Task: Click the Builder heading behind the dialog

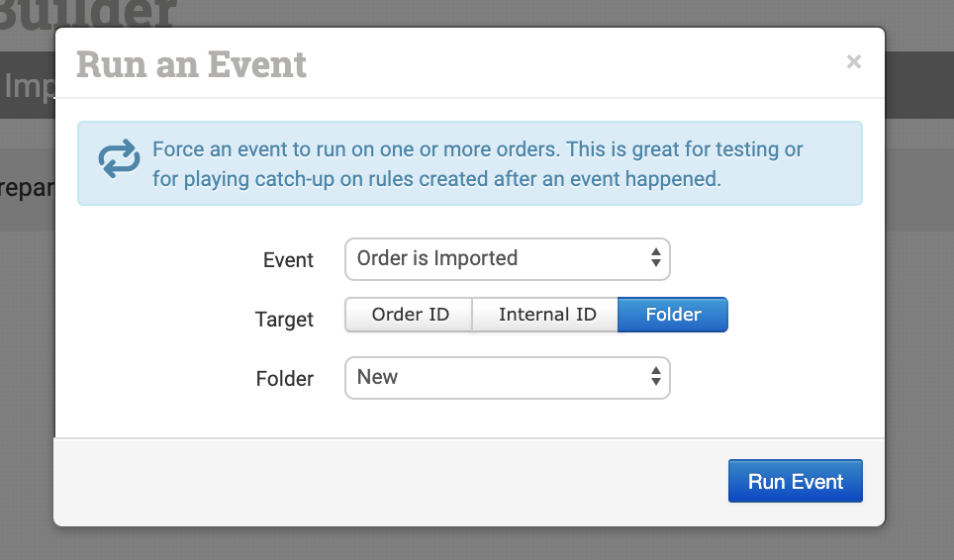Action: [x=89, y=14]
